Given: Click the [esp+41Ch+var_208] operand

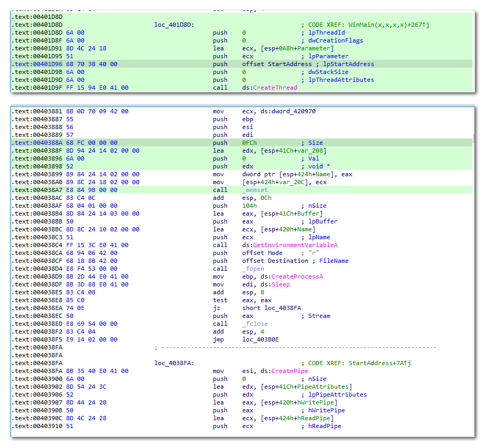Looking at the screenshot, I should point(294,151).
